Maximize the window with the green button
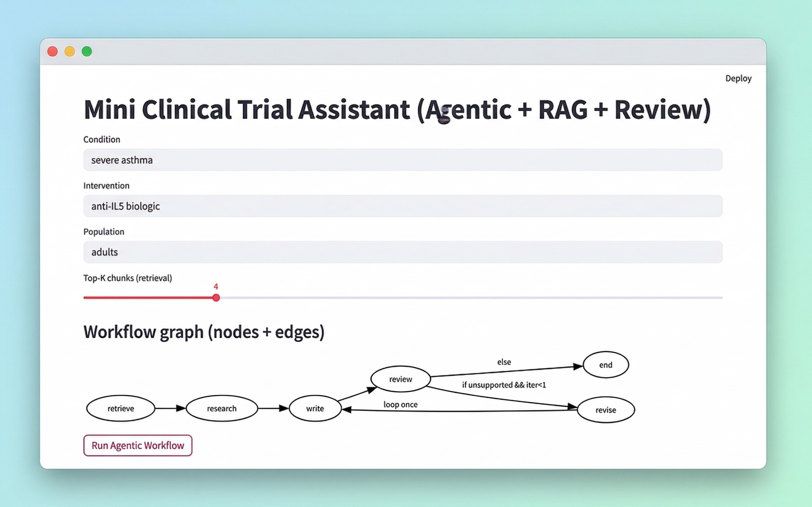812x507 pixels. pyautogui.click(x=87, y=52)
